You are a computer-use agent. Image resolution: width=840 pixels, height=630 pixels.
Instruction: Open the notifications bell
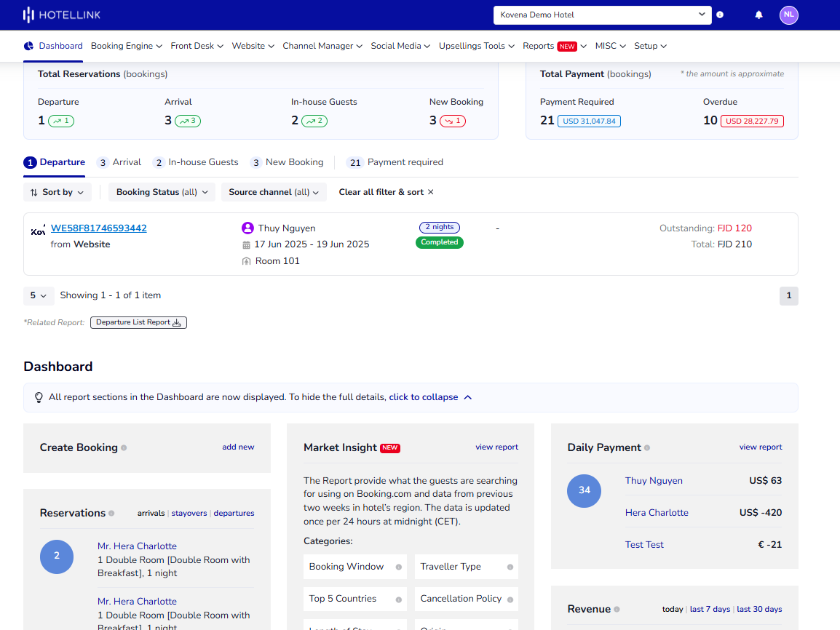pos(758,15)
